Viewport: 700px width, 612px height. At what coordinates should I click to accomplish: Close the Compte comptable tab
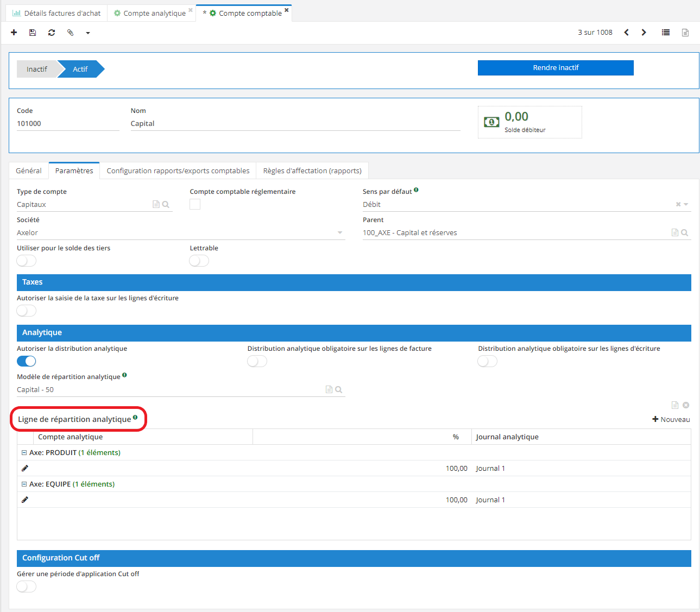click(x=287, y=10)
